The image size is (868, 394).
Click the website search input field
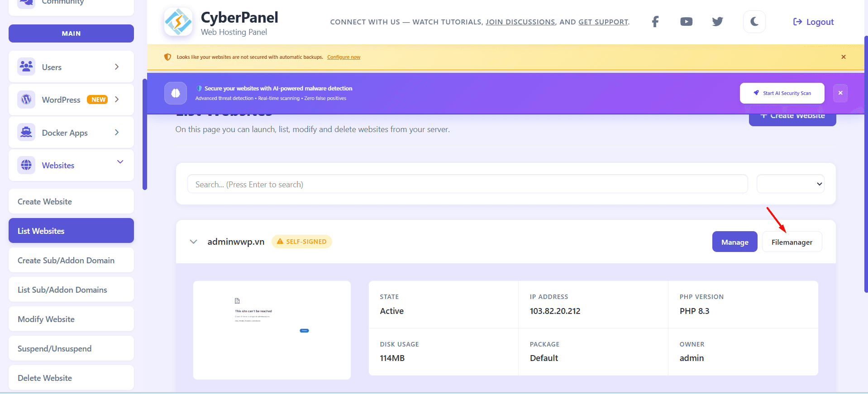click(x=467, y=184)
